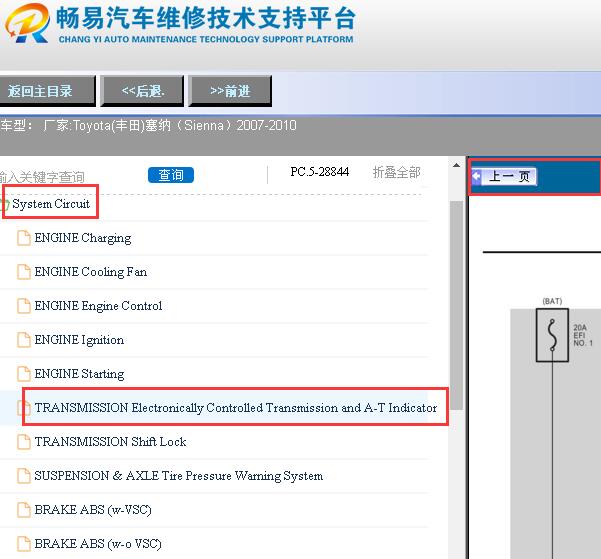Focus the keyword search input field
The image size is (601, 559).
click(69, 177)
